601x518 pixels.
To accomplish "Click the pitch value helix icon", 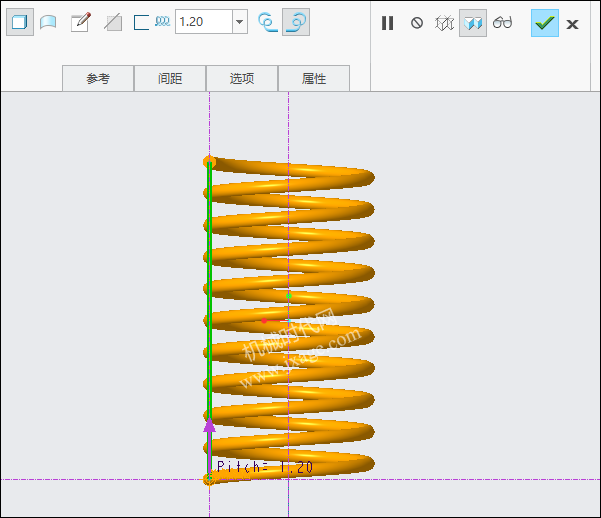I will 163,21.
